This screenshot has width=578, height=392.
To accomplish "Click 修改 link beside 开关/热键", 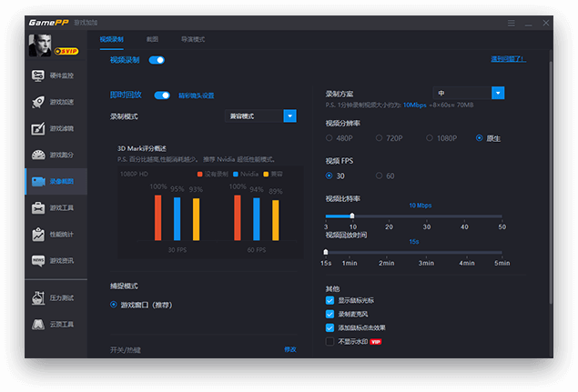I will tap(289, 349).
